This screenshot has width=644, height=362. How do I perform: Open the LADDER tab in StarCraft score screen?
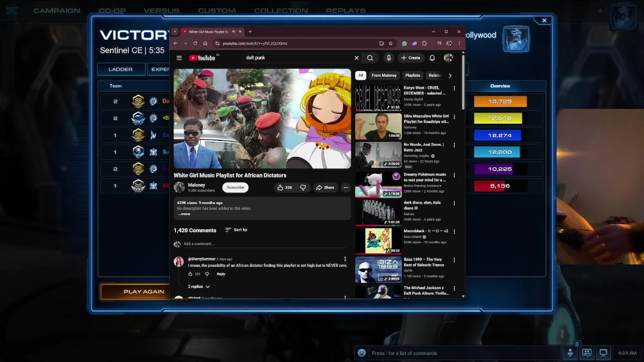click(x=121, y=69)
